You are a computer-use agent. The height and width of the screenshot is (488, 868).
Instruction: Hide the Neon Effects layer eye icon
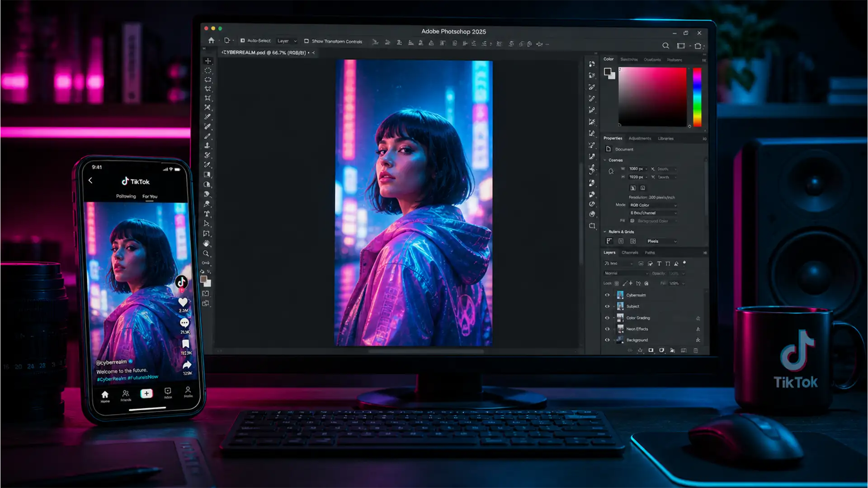click(607, 329)
